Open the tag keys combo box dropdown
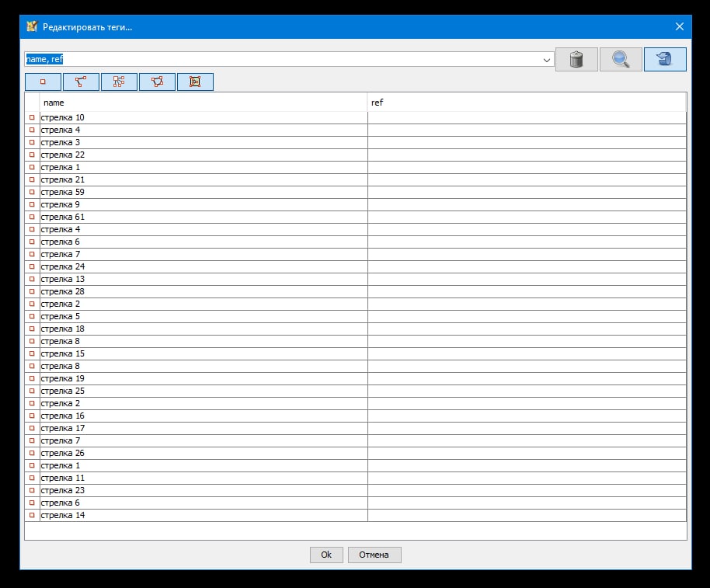 [x=547, y=60]
